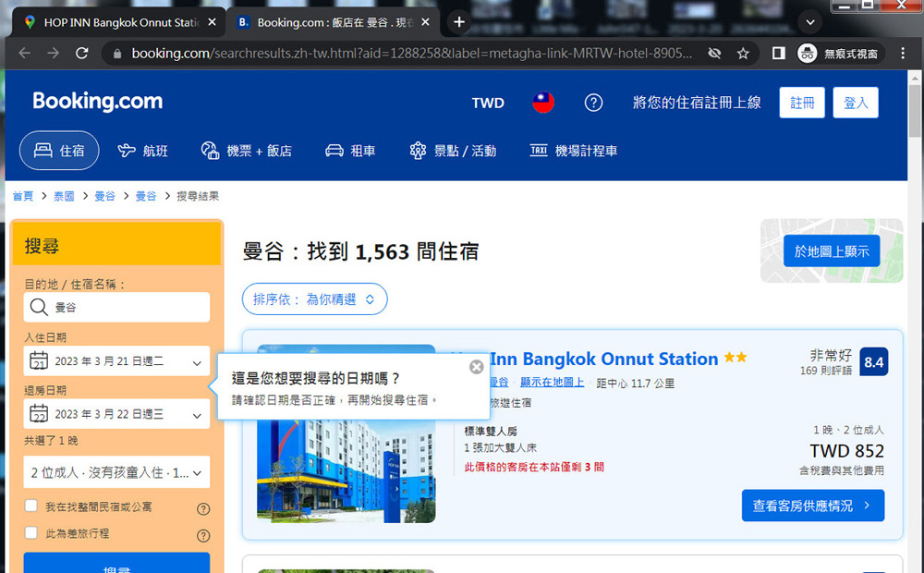Viewport: 924px width, 573px height.
Task: Switch to the HOP INN Bangkok Onnut tab
Action: tap(118, 22)
